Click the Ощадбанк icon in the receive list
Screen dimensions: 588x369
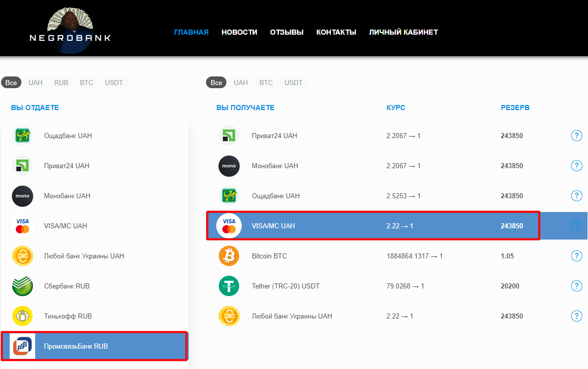[x=229, y=196]
